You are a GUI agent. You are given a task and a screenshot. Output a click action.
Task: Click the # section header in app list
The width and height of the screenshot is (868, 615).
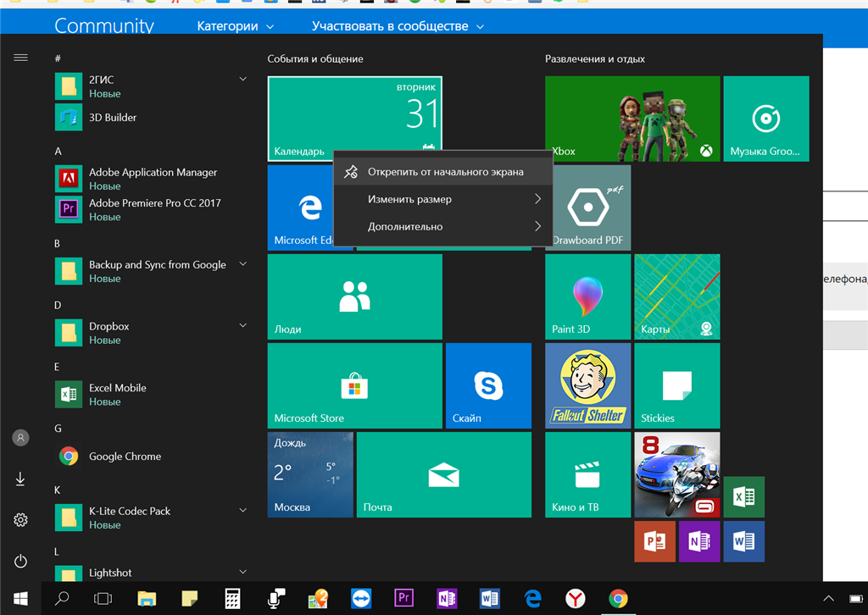coord(58,58)
